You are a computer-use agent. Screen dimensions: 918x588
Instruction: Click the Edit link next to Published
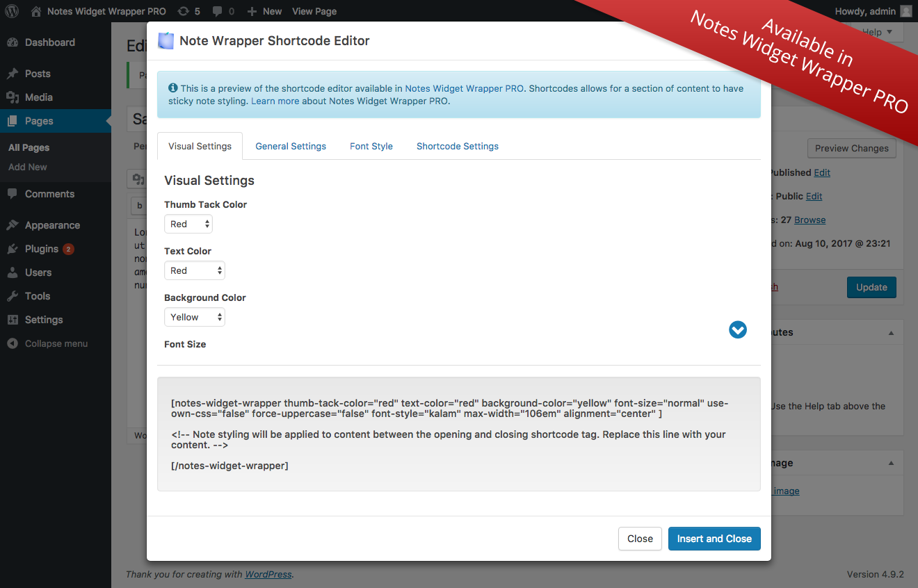coord(822,172)
